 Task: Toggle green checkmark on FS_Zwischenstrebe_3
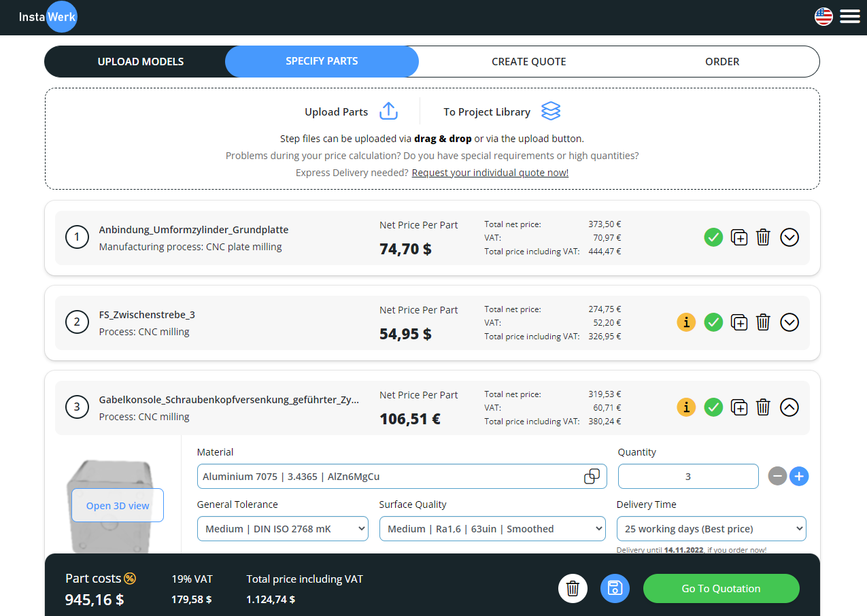click(713, 322)
